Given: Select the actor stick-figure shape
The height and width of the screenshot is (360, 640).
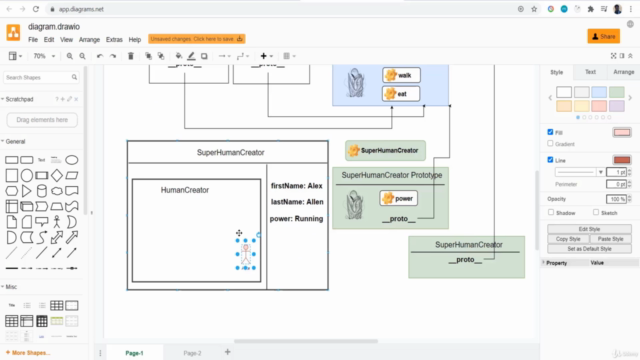Looking at the screenshot, I should pyautogui.click(x=57, y=222).
